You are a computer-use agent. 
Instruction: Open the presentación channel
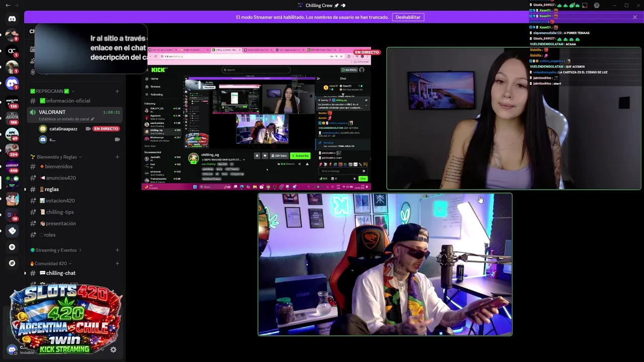pyautogui.click(x=73, y=224)
